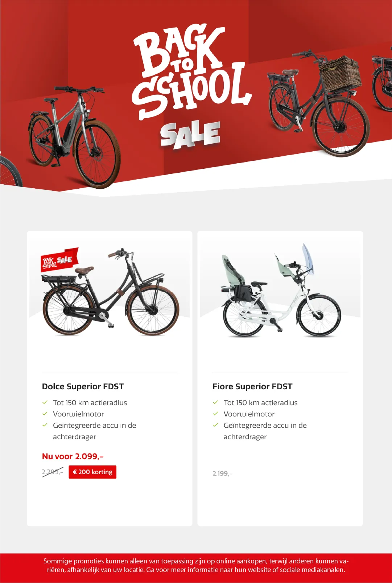Click checkmark next to Fiore Voorwielmotor
The width and height of the screenshot is (392, 583).
point(215,414)
